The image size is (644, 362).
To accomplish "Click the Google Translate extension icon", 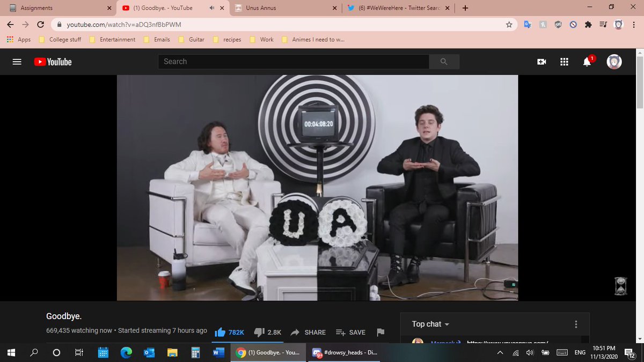I will tap(527, 24).
